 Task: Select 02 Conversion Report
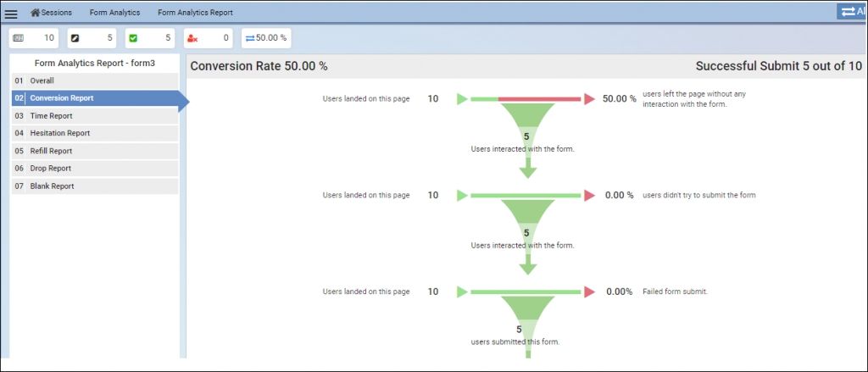[95, 98]
